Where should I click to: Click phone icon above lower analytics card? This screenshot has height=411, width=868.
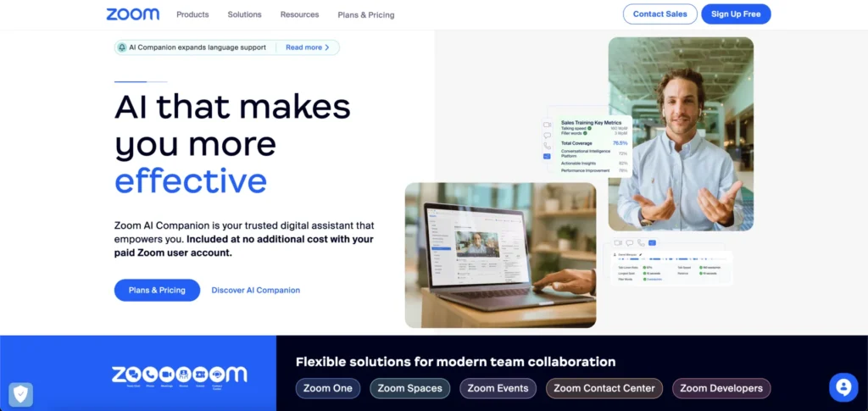(x=641, y=243)
